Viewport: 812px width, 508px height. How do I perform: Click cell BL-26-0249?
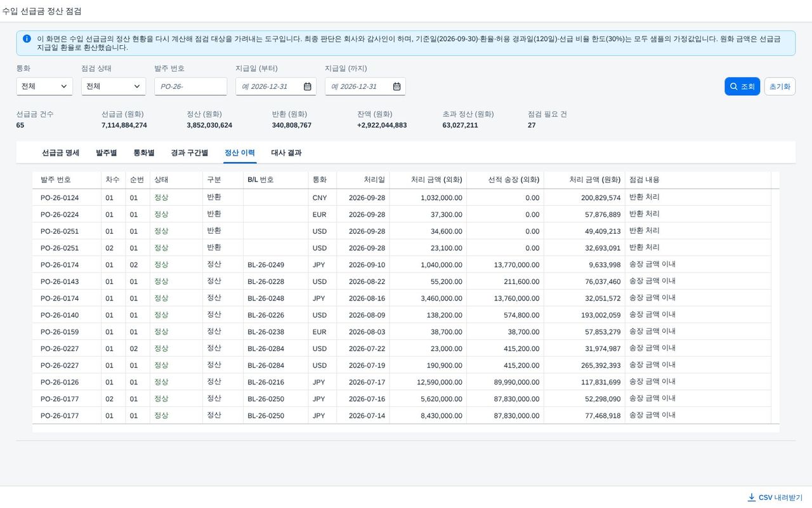pyautogui.click(x=266, y=265)
